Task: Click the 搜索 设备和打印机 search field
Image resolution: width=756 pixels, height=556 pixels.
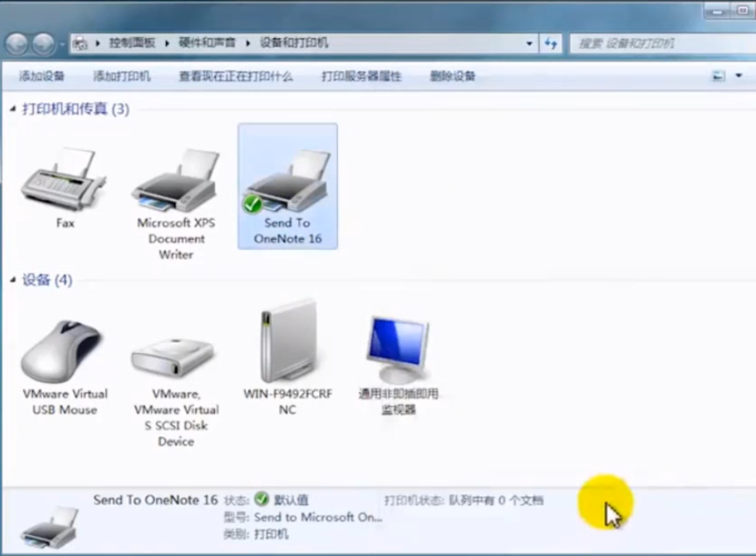Action: (x=658, y=44)
